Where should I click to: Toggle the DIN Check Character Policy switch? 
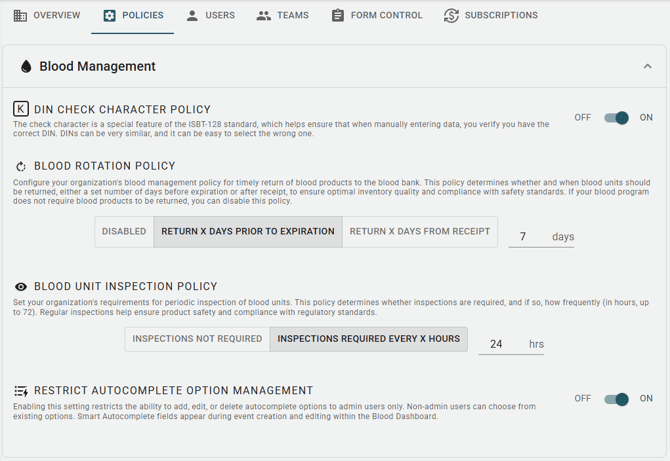coord(616,117)
